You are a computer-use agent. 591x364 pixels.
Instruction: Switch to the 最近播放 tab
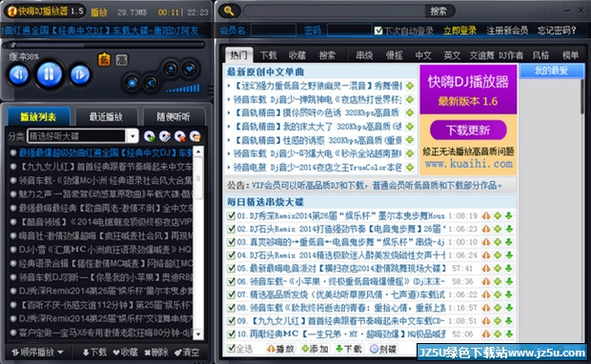point(106,117)
